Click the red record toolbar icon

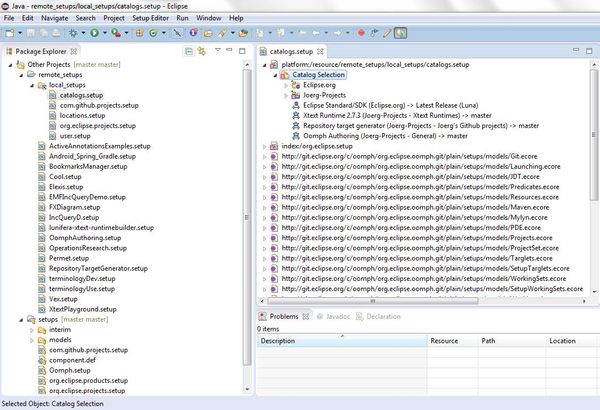pos(361,33)
